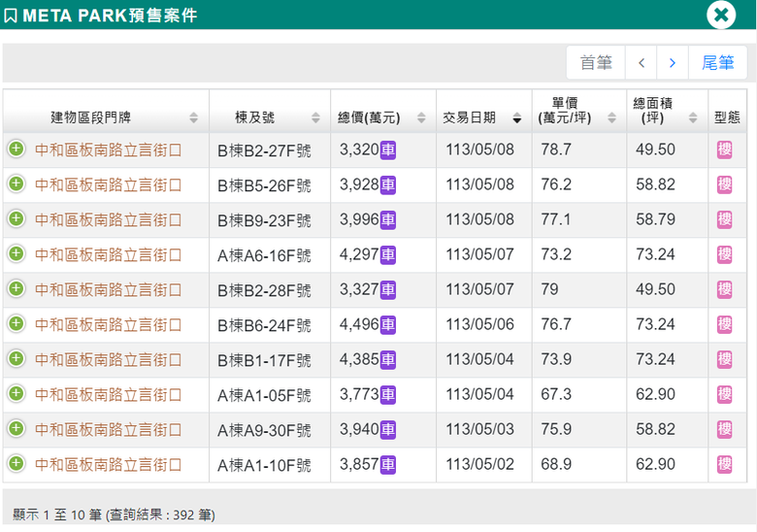Click the 樓 type badge in A棟A1-05F號 row
Image resolution: width=757 pixels, height=532 pixels.
click(x=724, y=395)
